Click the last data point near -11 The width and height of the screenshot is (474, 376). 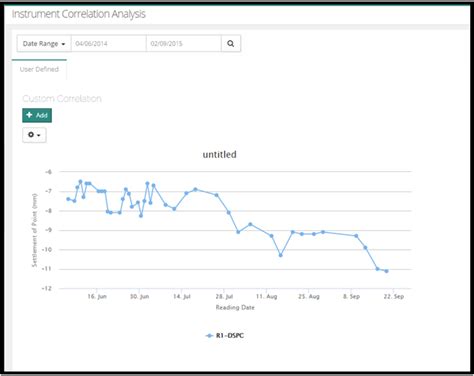tap(386, 271)
